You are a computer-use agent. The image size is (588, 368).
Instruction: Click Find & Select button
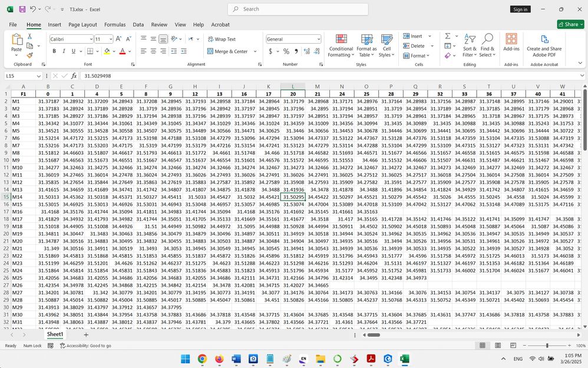tap(487, 45)
